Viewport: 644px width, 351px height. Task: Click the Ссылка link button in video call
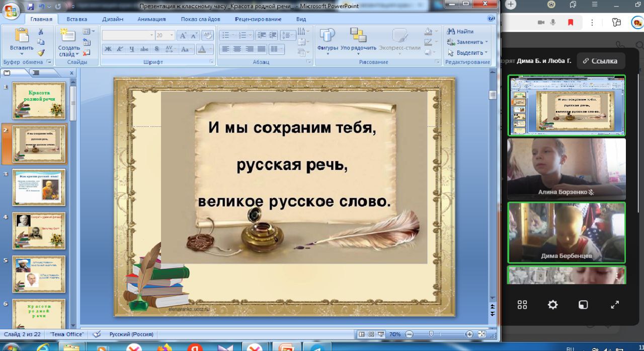601,61
